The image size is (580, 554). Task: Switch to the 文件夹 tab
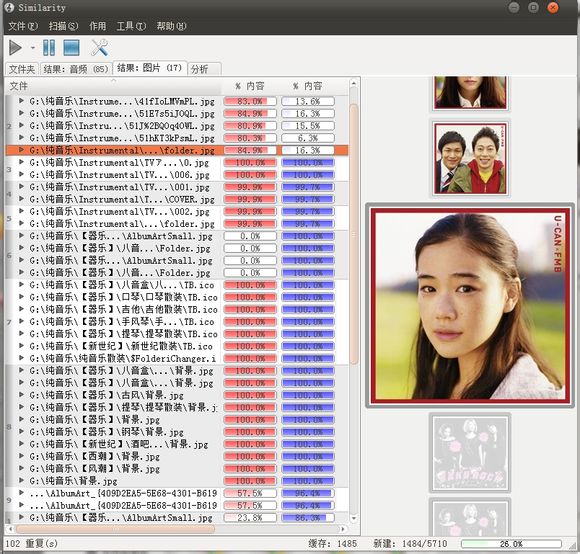(x=22, y=69)
